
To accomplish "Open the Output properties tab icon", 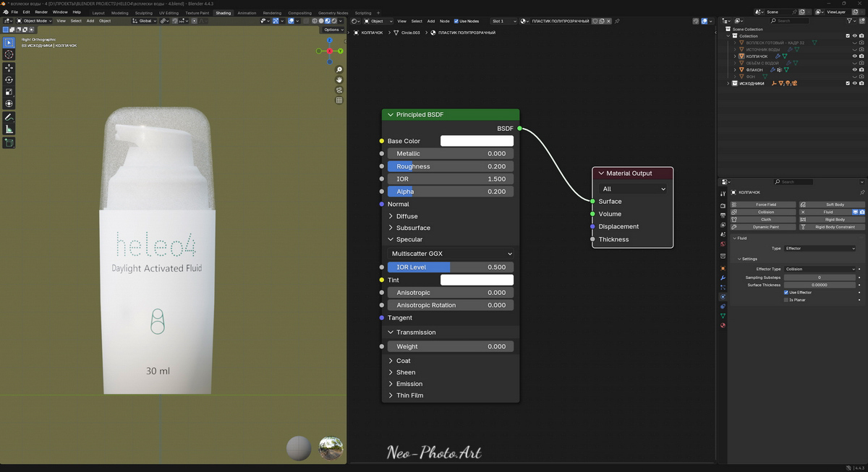I will click(x=723, y=215).
